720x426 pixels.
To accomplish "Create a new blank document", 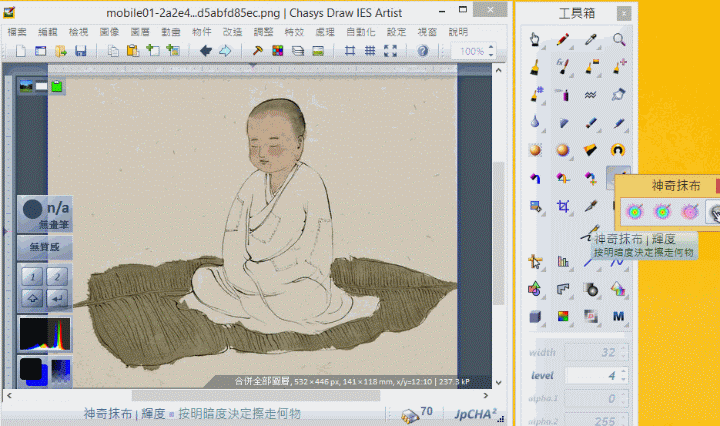I will [21, 50].
